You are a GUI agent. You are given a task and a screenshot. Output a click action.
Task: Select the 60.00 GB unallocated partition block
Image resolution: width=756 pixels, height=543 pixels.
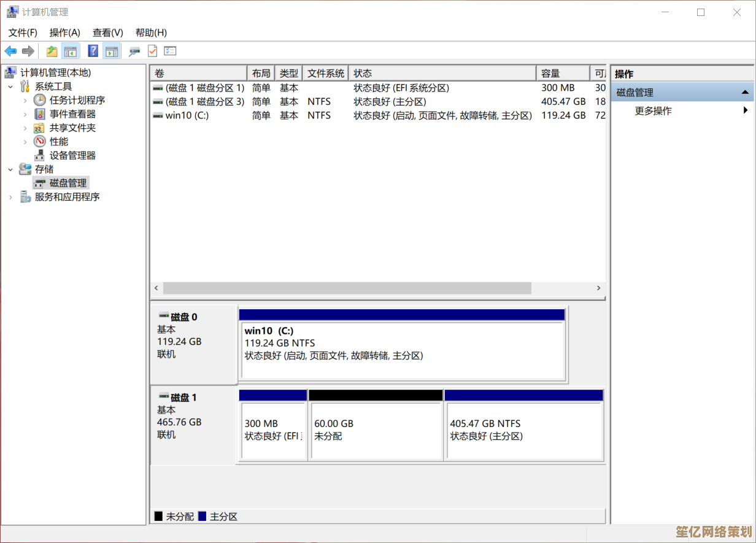point(375,429)
